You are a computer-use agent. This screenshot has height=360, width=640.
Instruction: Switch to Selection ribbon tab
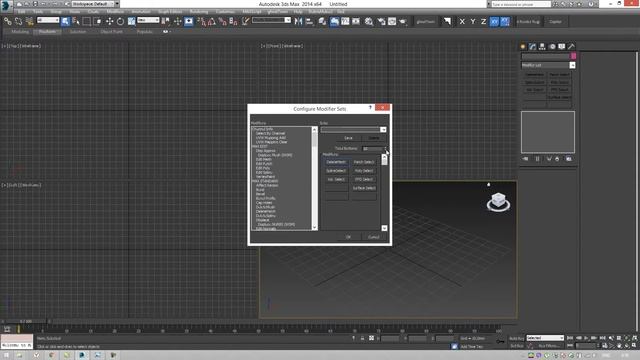[x=78, y=31]
